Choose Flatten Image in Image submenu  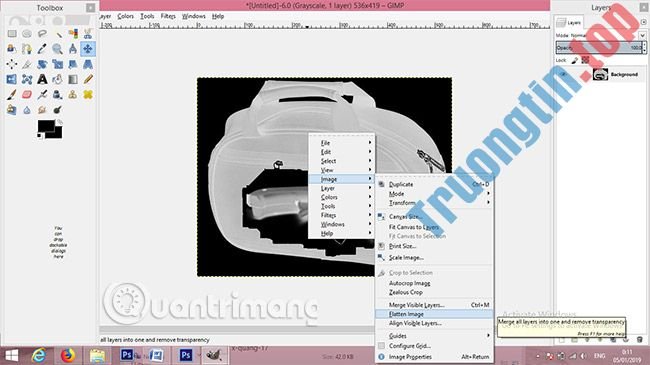click(x=434, y=314)
